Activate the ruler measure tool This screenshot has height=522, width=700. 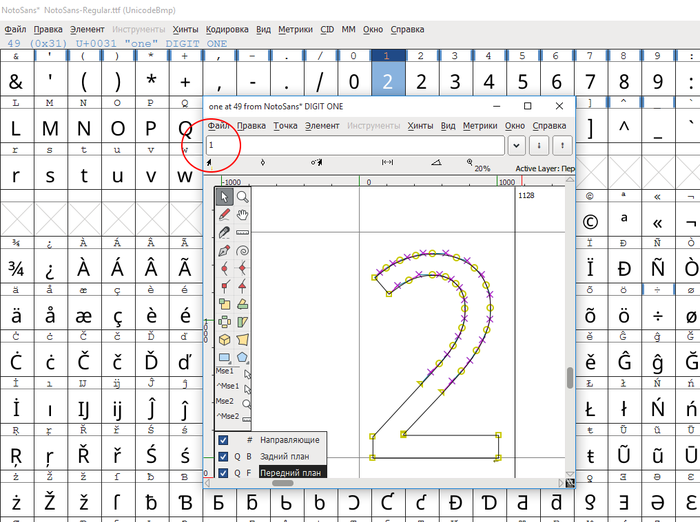tap(242, 232)
